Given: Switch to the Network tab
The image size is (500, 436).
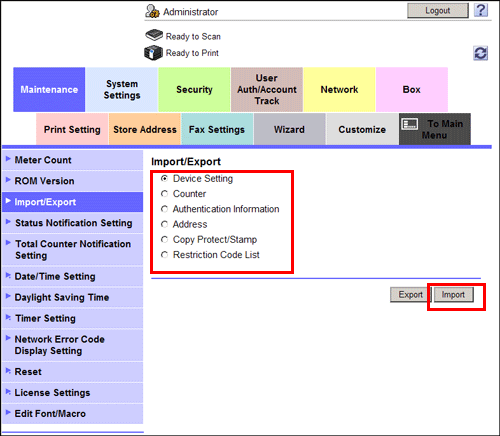Looking at the screenshot, I should (339, 89).
